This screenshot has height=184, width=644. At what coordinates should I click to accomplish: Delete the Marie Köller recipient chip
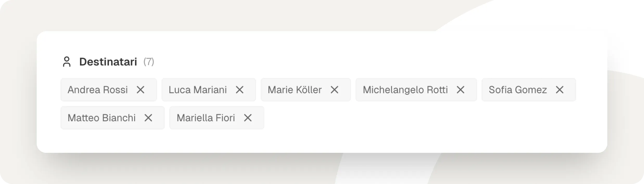(x=334, y=90)
